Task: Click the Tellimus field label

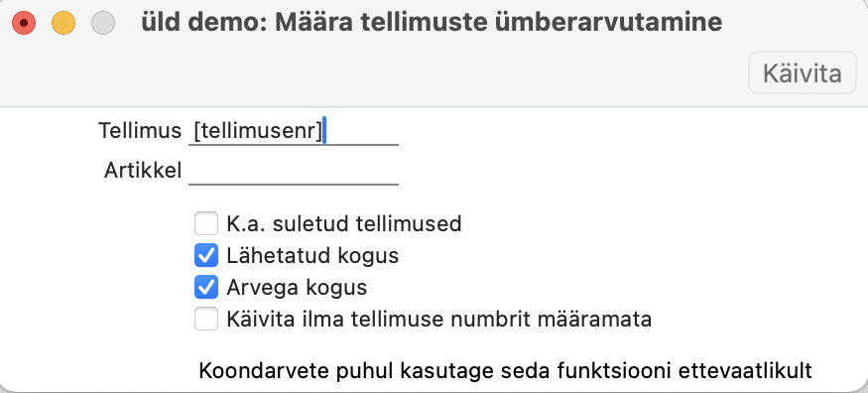Action: point(140,131)
